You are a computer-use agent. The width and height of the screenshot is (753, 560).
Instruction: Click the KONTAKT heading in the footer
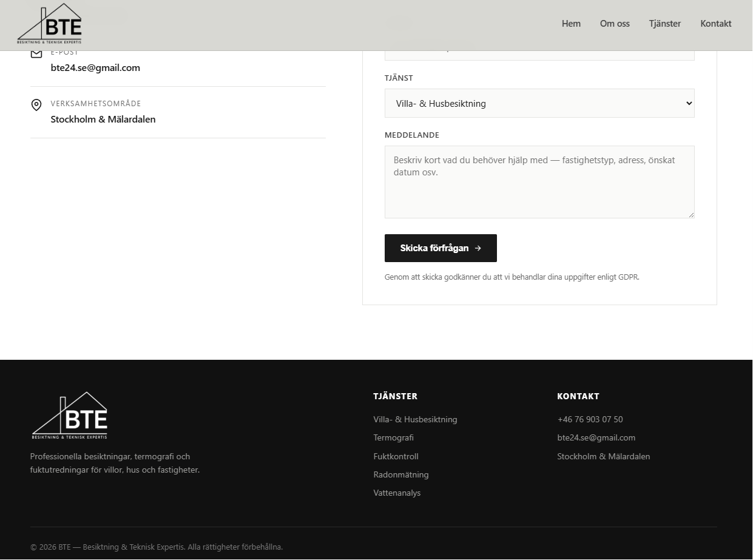coord(578,396)
